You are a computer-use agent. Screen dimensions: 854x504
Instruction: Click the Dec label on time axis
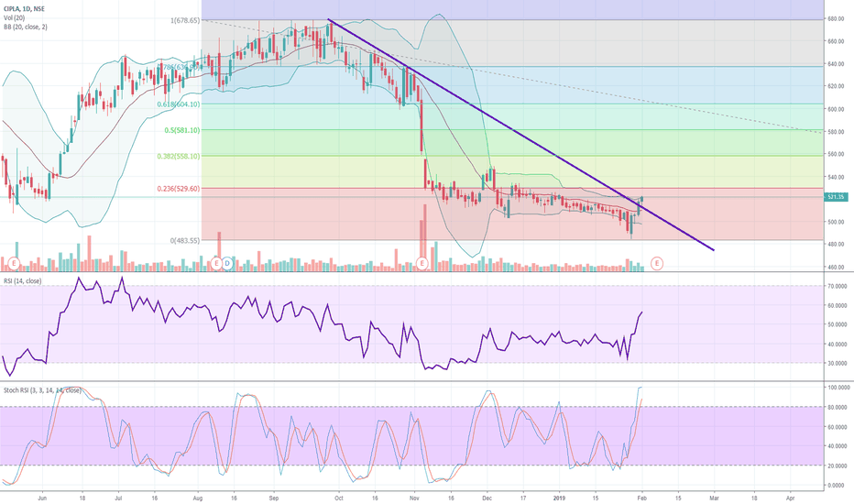click(487, 498)
